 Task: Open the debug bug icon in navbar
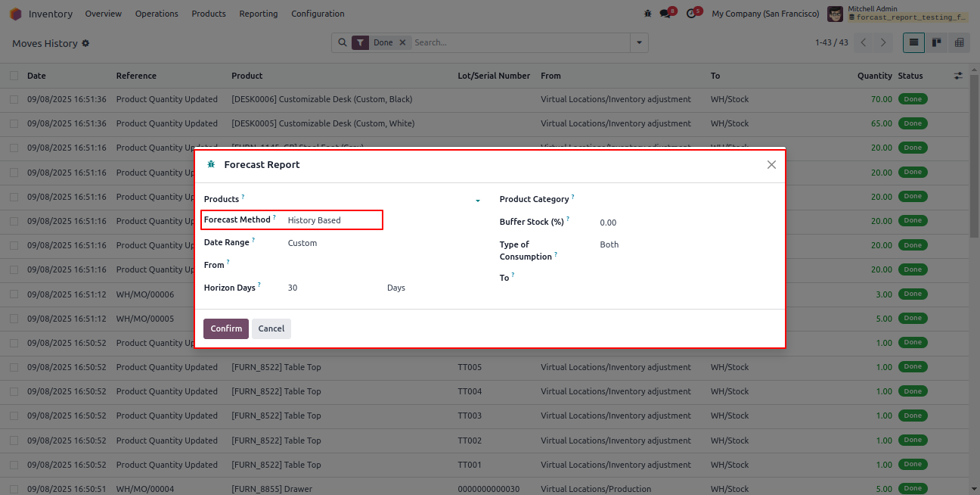(647, 14)
